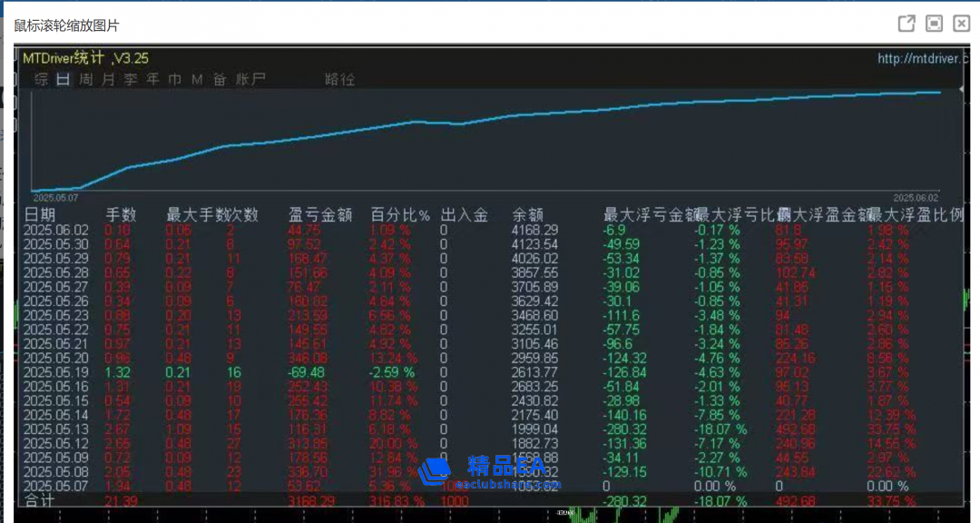Select the M tab
This screenshot has width=980, height=523.
(197, 80)
